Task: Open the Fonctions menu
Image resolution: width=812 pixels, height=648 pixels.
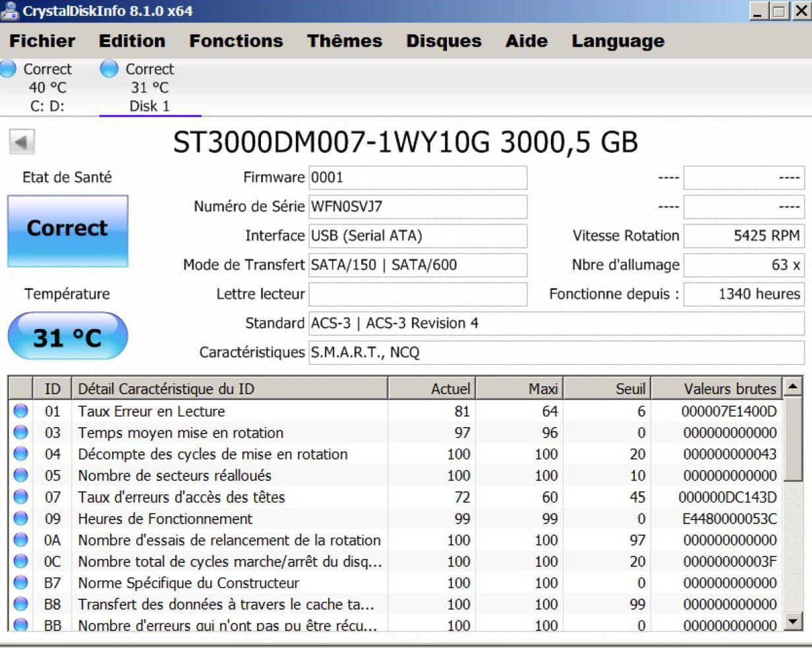Action: [x=236, y=41]
